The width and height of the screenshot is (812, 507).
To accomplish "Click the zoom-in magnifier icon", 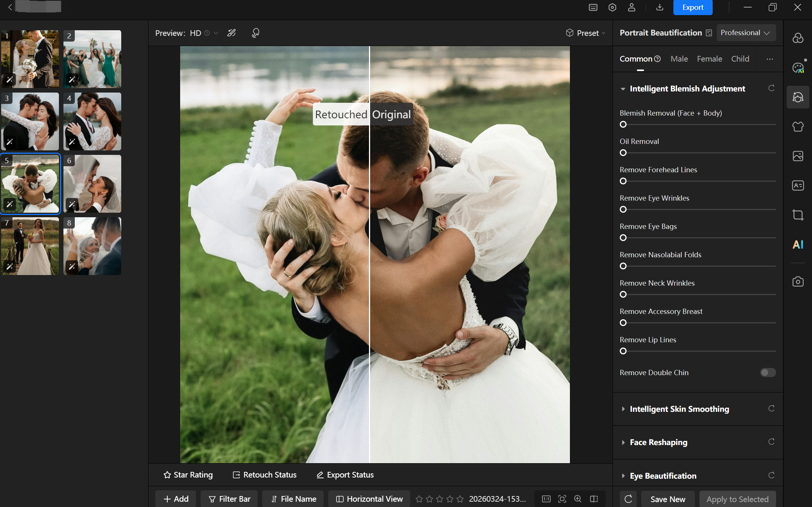I will pos(578,499).
